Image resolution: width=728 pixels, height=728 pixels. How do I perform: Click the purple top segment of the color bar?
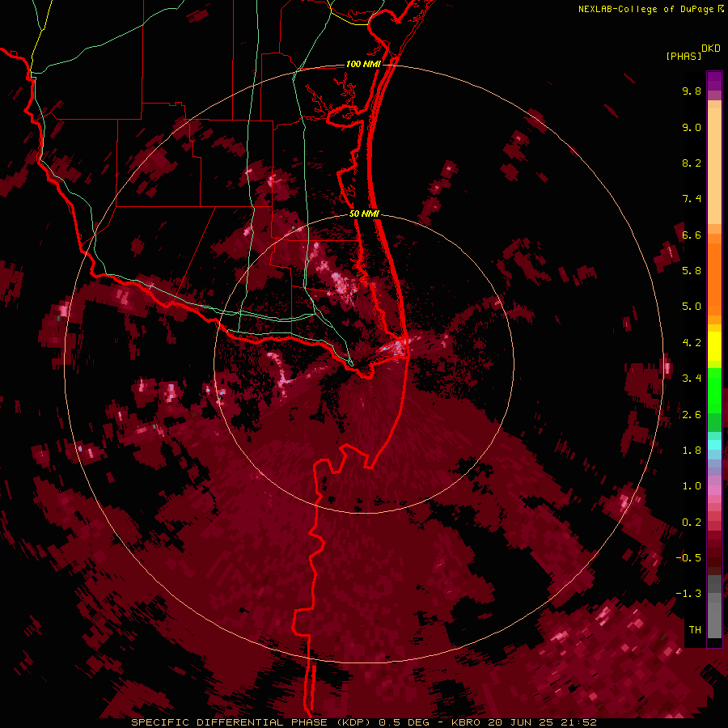(714, 81)
